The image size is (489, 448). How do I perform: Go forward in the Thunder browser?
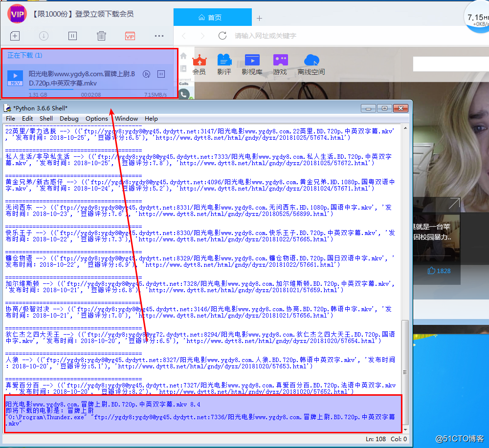coord(202,36)
